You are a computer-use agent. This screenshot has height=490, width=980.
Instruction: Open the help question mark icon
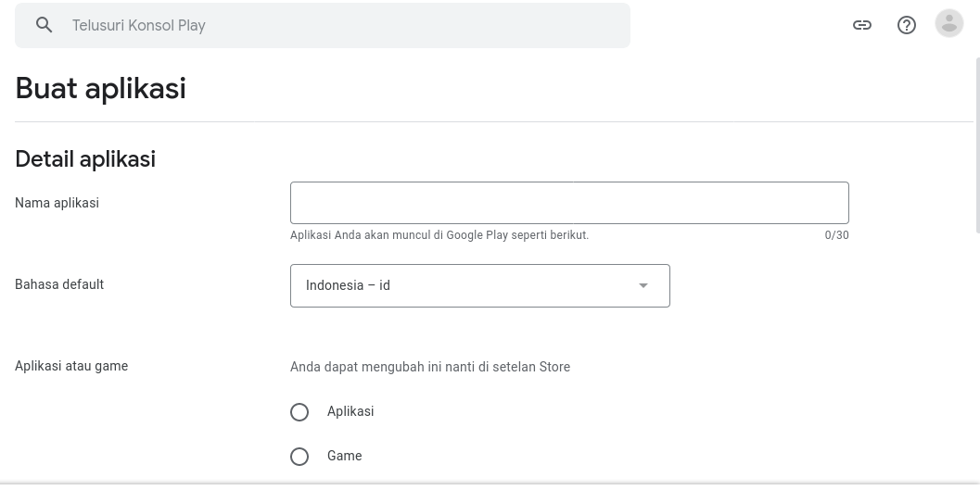[x=907, y=25]
